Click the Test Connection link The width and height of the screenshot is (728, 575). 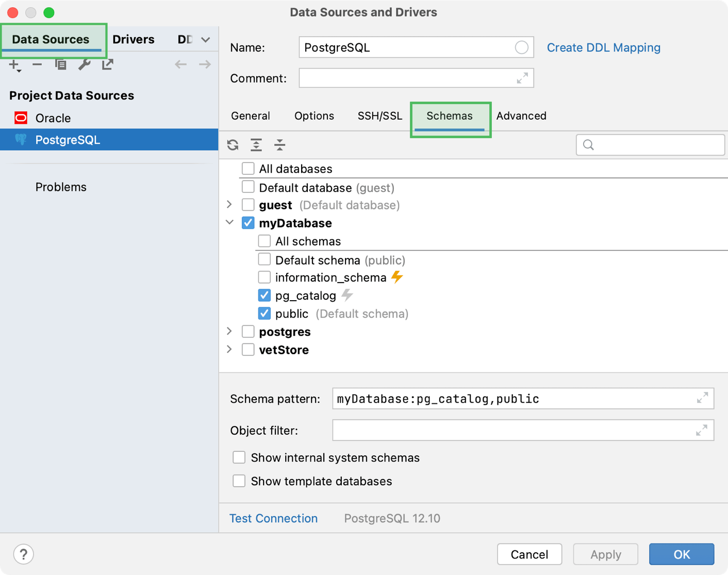273,518
